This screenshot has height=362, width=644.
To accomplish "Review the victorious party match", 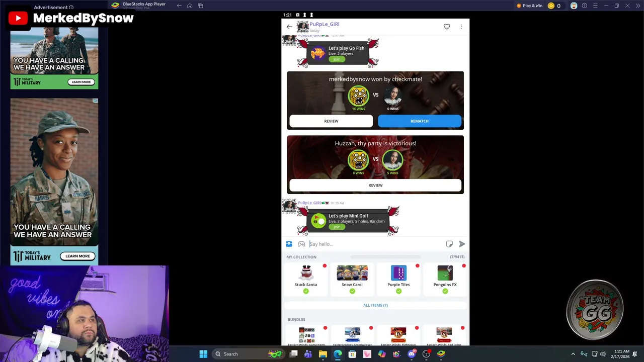I will pyautogui.click(x=375, y=186).
